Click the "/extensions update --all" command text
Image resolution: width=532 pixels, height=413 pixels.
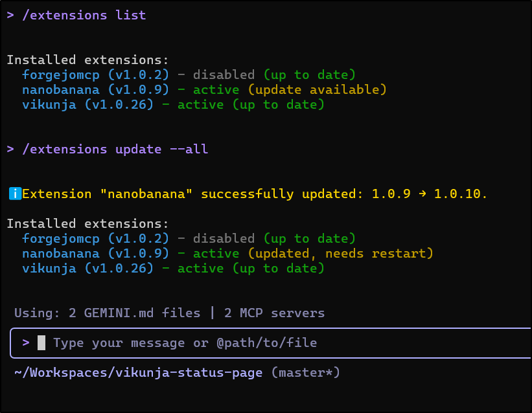[115, 149]
